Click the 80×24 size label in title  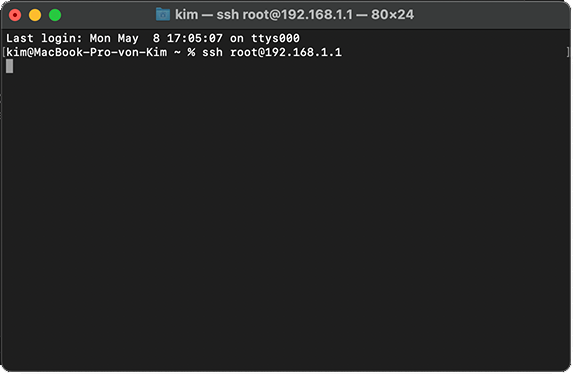[392, 15]
